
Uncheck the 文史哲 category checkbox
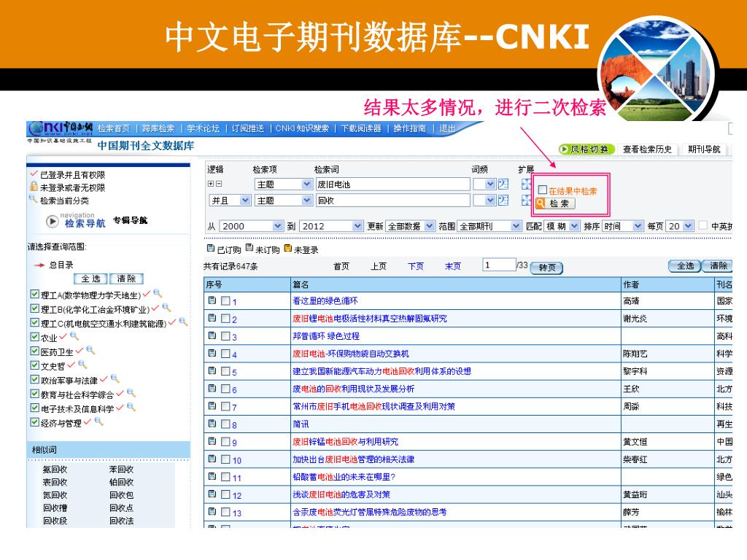tap(34, 366)
